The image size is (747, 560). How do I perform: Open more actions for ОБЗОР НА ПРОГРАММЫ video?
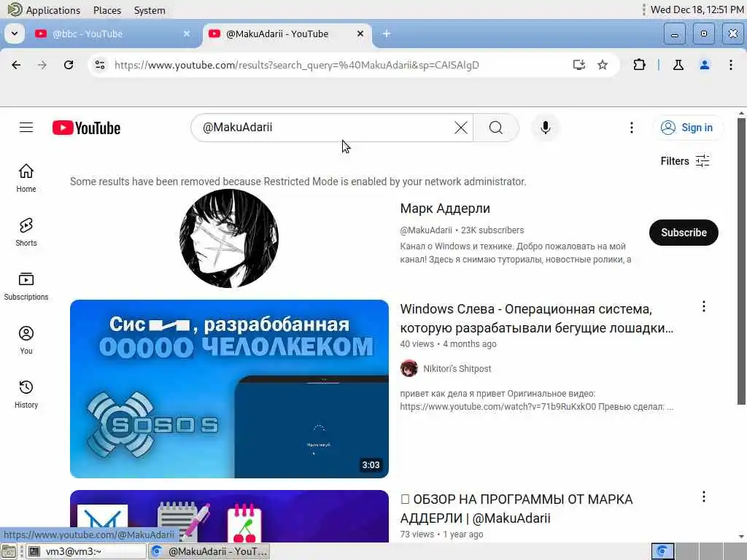(704, 497)
